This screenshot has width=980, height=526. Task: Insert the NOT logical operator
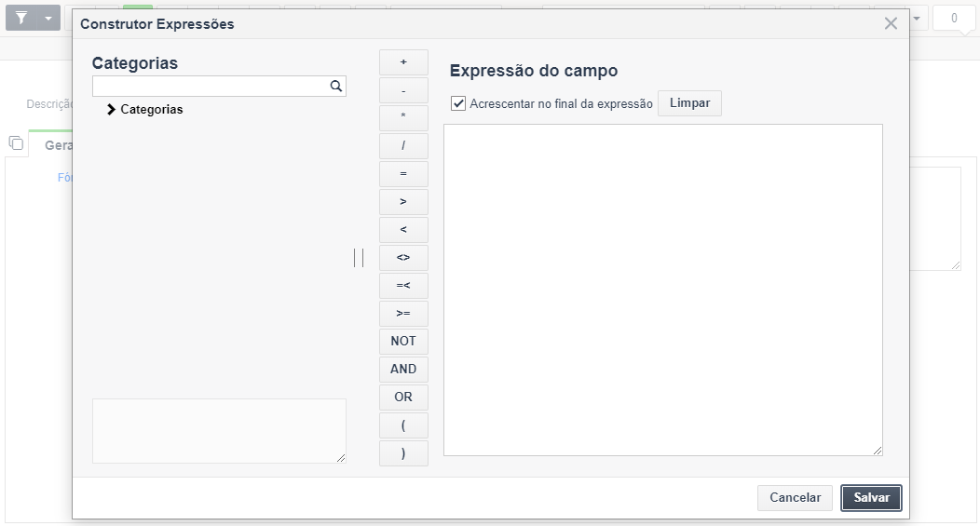click(x=403, y=341)
